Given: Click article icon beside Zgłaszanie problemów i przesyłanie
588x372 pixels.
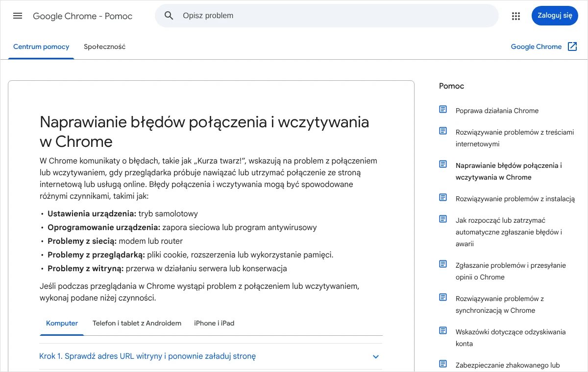Looking at the screenshot, I should coord(443,264).
